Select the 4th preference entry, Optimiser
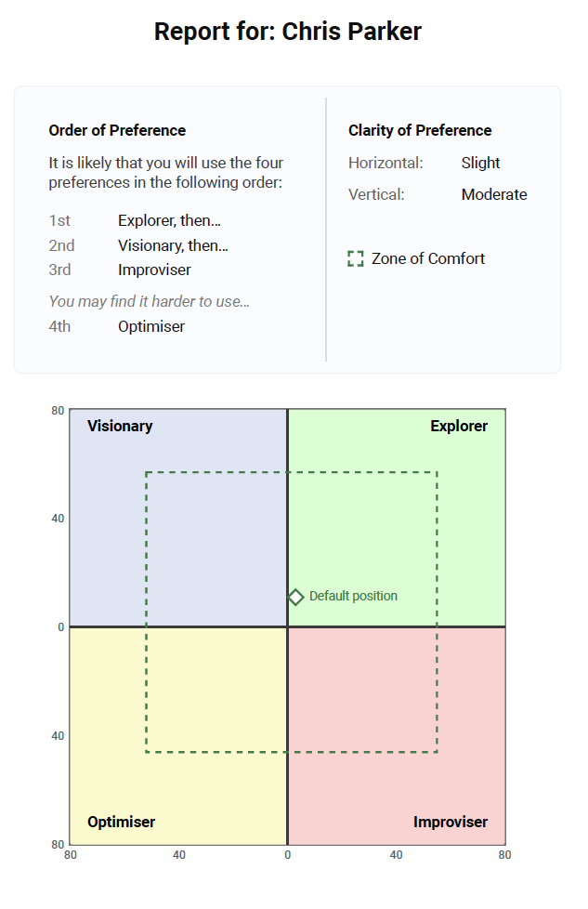588x909 pixels. [151, 326]
